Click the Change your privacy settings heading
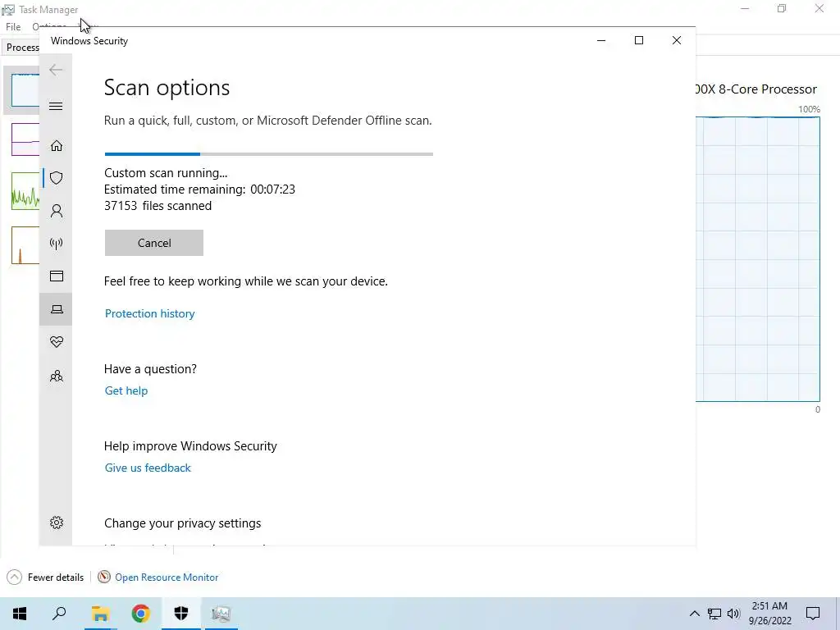The image size is (840, 630). coord(183,523)
